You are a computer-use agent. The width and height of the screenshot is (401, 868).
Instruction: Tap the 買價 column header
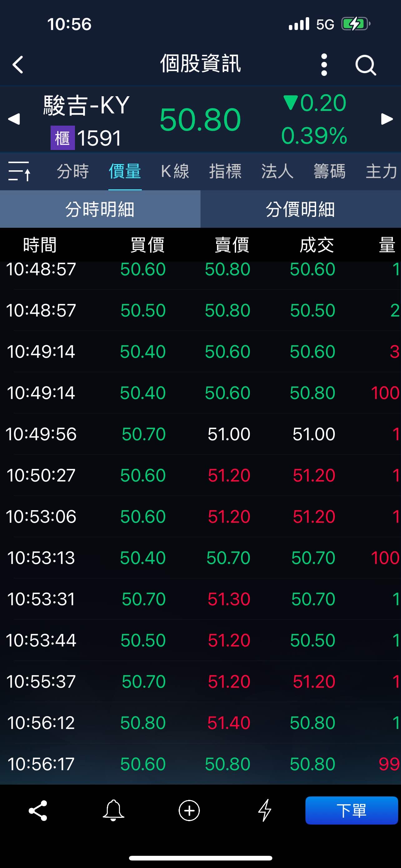pyautogui.click(x=147, y=245)
